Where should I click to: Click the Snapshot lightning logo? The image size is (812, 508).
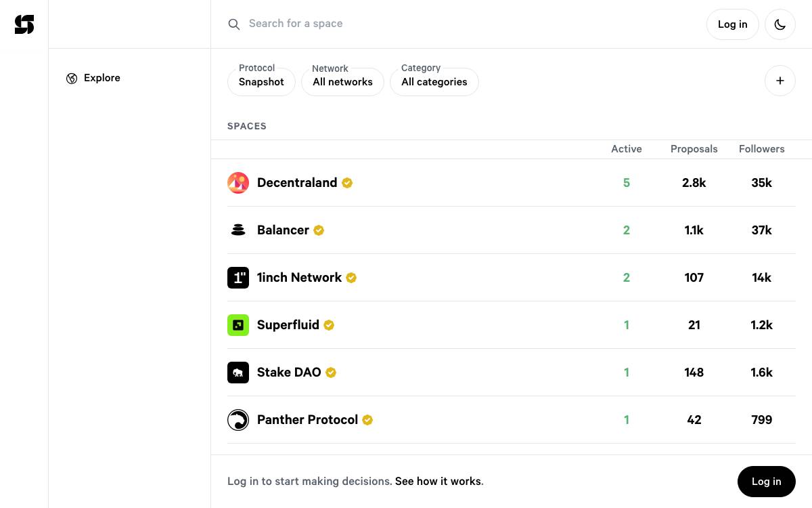(24, 24)
